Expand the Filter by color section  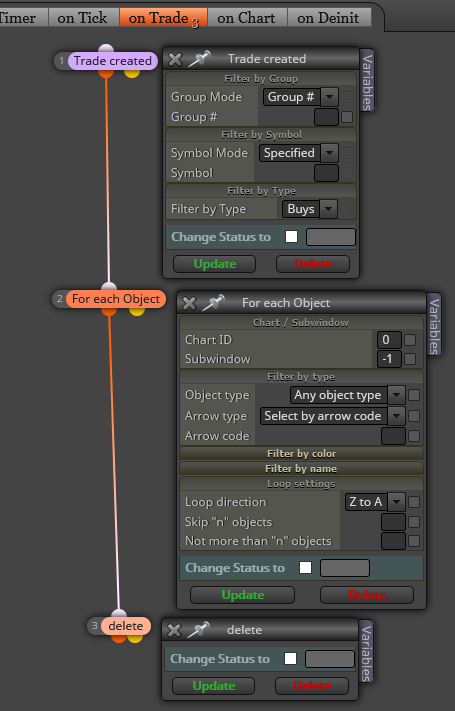tap(301, 453)
